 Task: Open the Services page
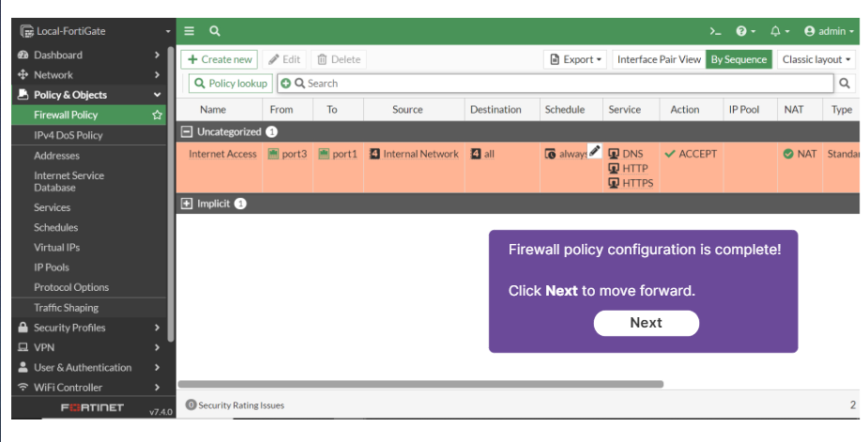[x=52, y=207]
